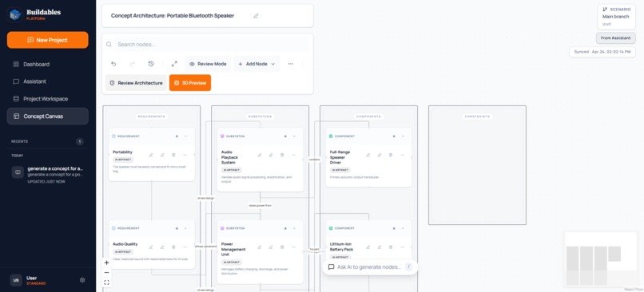Viewport: 644px width, 292px height.
Task: Open the Add Node dropdown
Action: coord(256,64)
